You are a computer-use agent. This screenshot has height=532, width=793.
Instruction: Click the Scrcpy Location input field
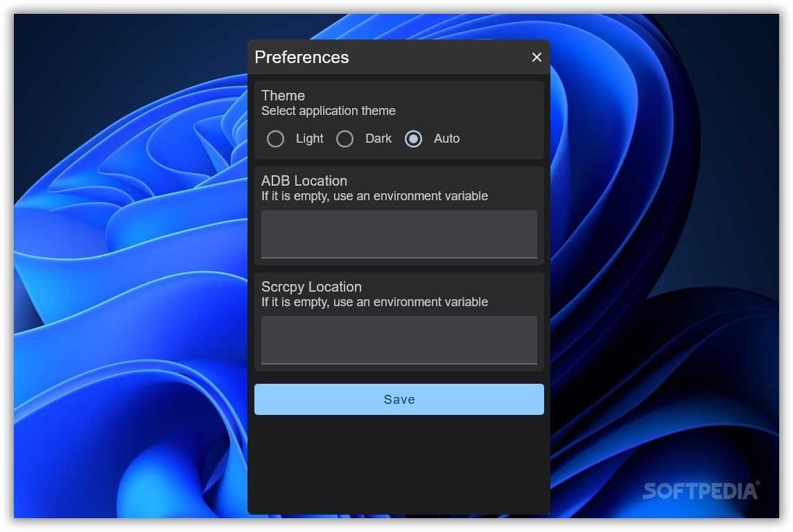coord(399,340)
